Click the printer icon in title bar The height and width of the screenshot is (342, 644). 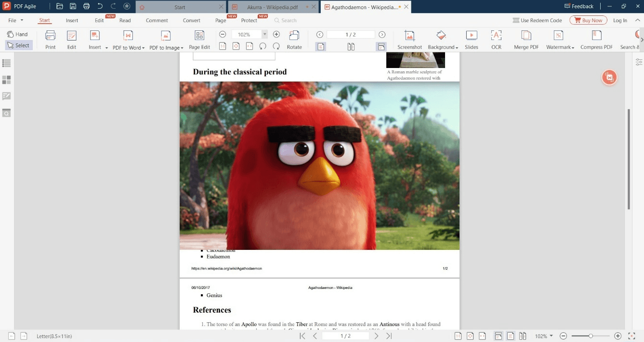(86, 6)
